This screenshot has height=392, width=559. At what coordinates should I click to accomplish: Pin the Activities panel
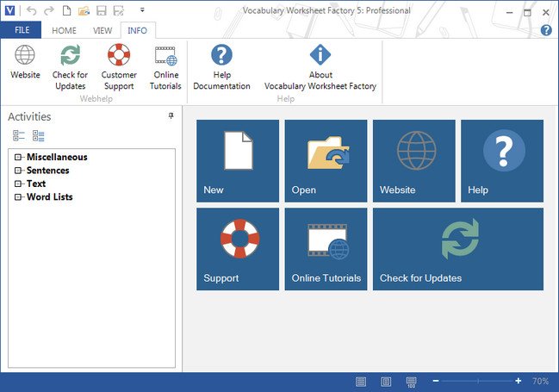point(171,115)
